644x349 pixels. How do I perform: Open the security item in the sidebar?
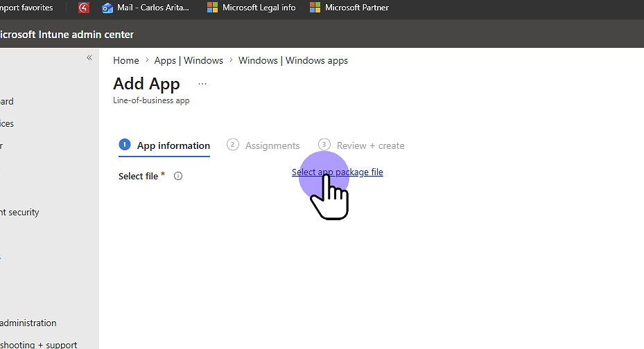pos(19,212)
